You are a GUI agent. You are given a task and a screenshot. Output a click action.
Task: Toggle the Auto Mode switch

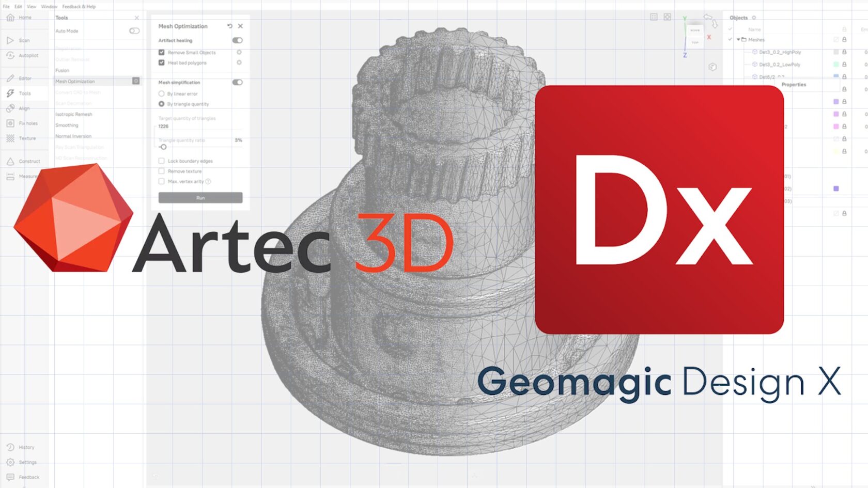tap(134, 31)
